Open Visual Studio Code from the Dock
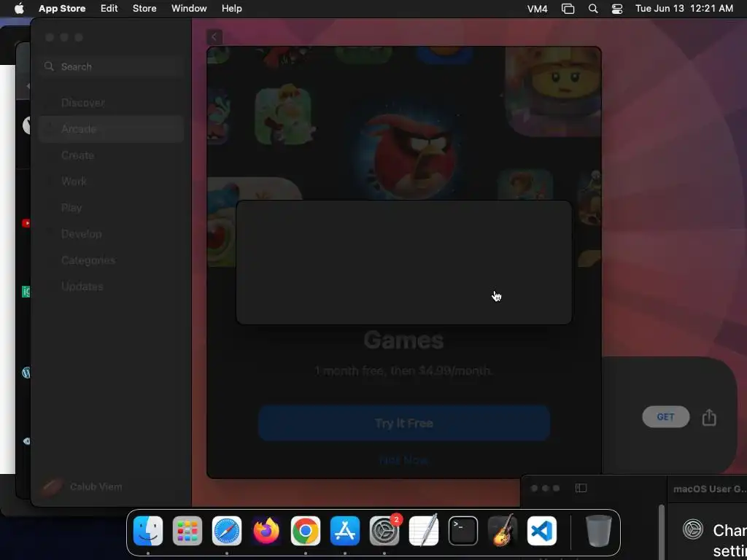 pos(542,531)
